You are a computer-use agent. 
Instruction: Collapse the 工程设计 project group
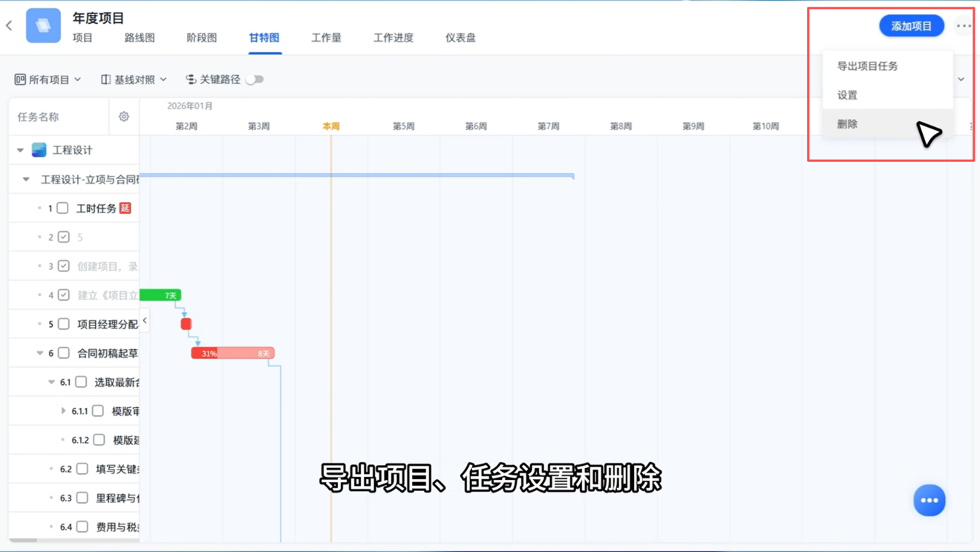(x=20, y=150)
